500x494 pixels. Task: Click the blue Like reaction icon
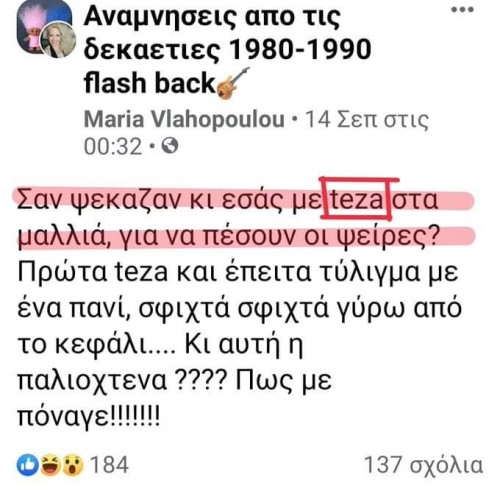click(x=28, y=465)
